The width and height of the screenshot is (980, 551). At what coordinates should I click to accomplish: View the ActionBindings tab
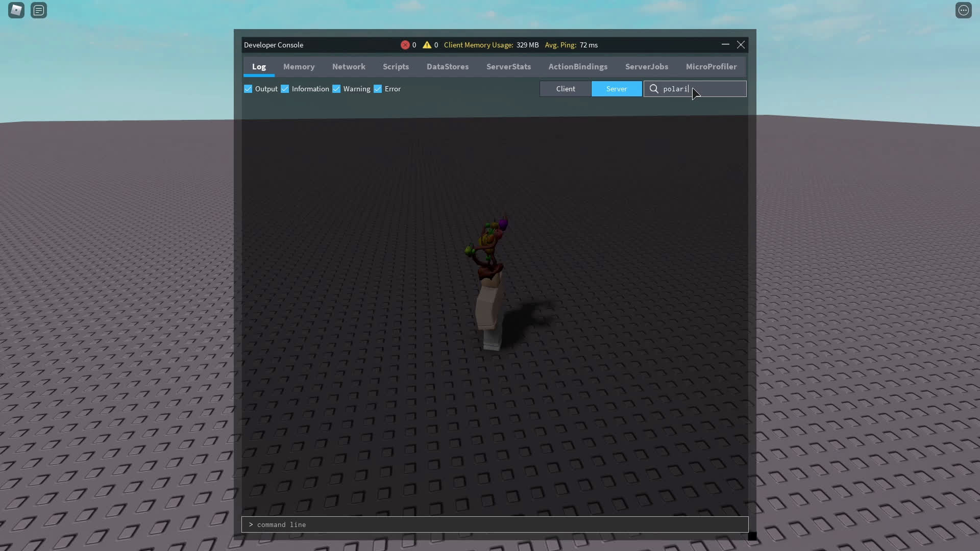(577, 66)
